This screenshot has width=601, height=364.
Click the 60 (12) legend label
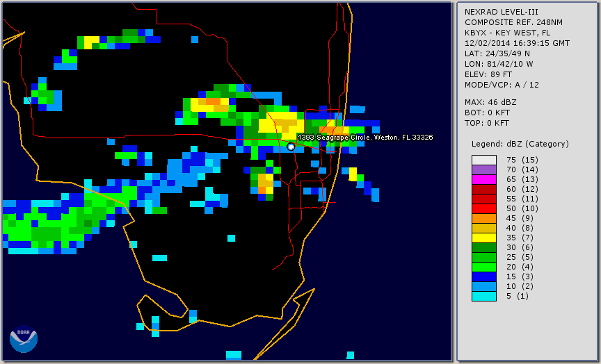tap(522, 189)
